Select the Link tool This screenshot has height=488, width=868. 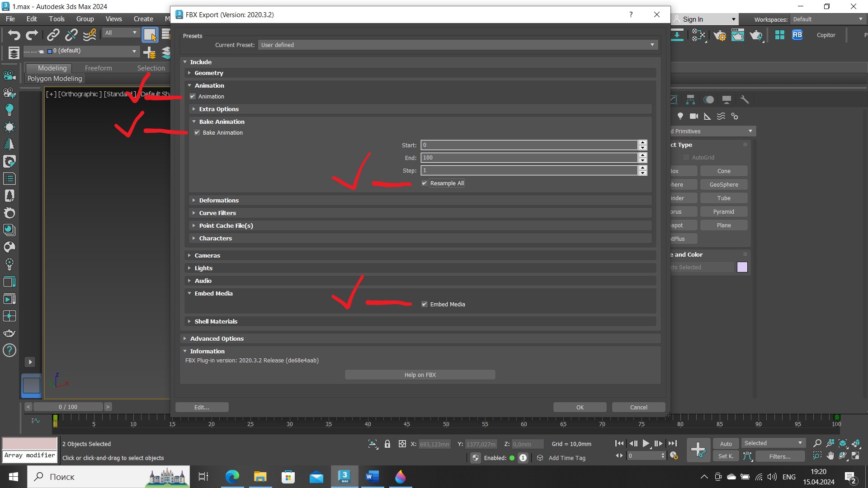point(53,35)
